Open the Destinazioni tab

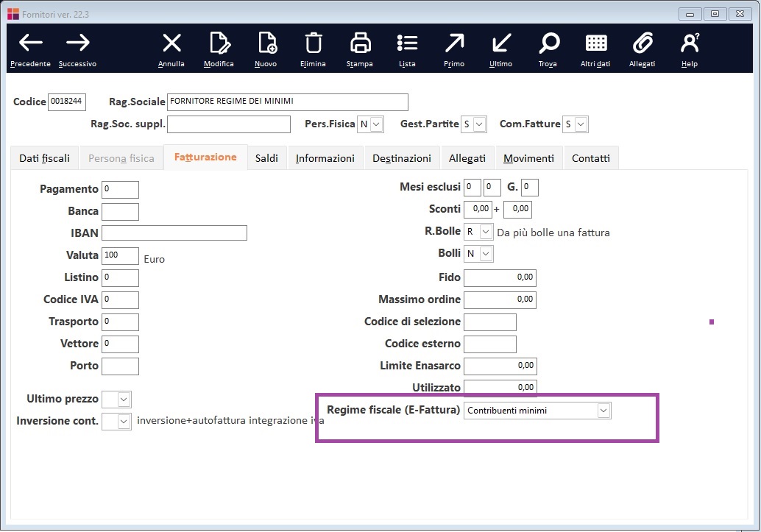(402, 158)
